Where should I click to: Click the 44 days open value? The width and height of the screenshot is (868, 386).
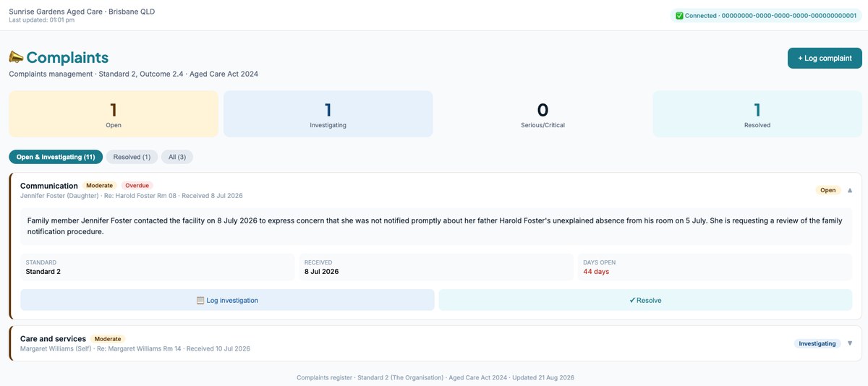[x=596, y=272]
